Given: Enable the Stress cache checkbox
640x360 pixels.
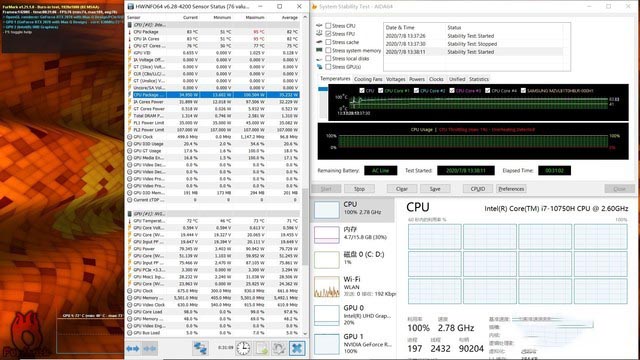Looking at the screenshot, I should (x=328, y=42).
